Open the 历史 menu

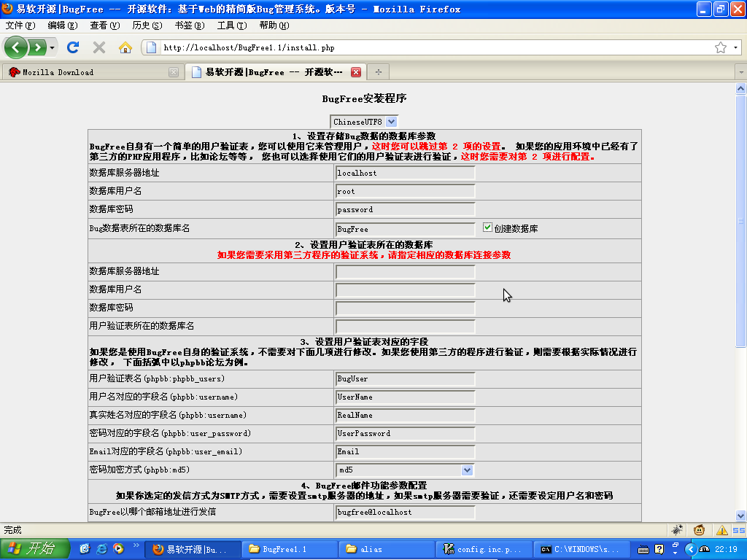click(147, 26)
